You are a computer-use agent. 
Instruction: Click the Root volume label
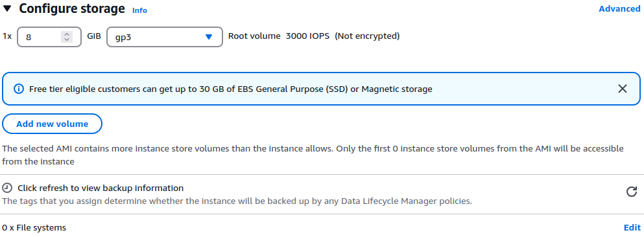(x=254, y=36)
